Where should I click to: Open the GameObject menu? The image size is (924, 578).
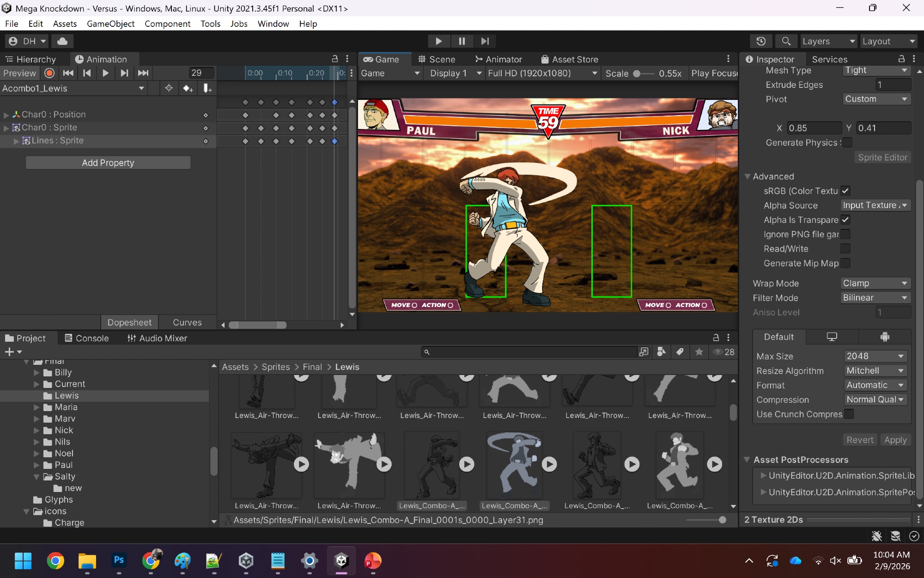click(110, 24)
